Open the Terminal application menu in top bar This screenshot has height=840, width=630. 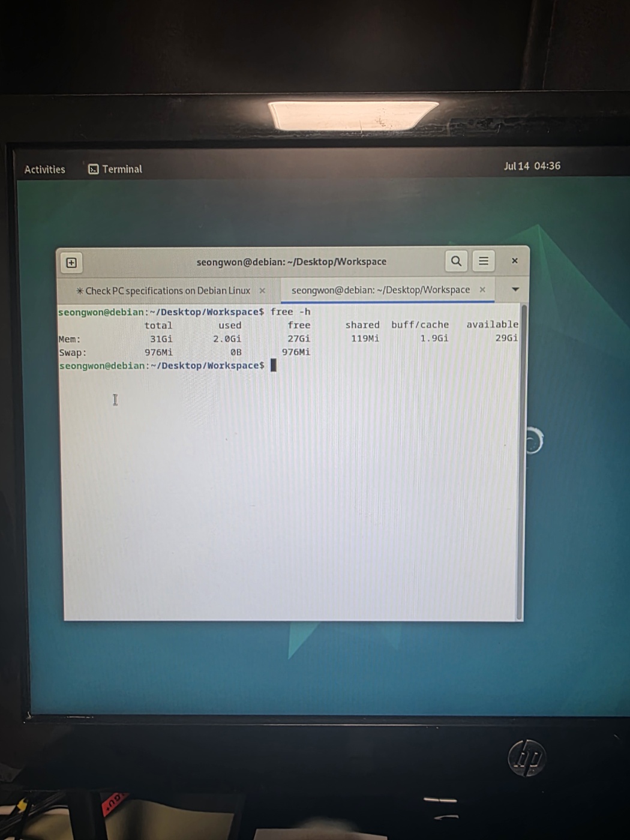pos(115,169)
